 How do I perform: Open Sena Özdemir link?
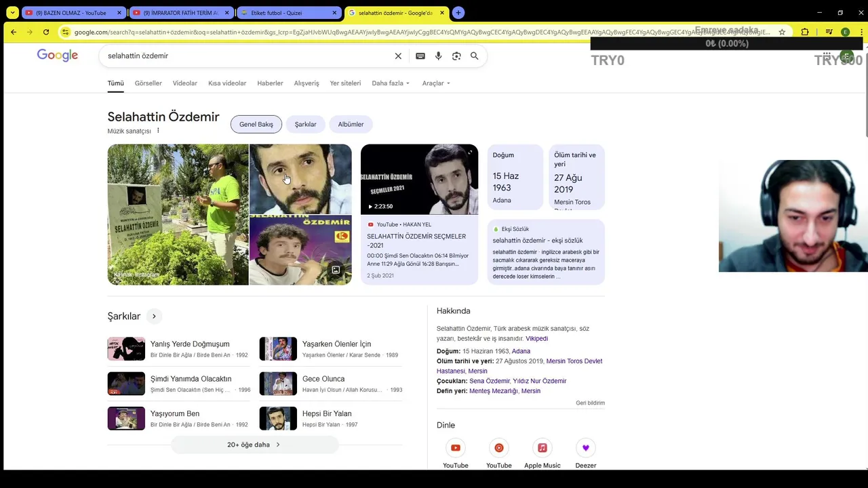click(x=490, y=381)
